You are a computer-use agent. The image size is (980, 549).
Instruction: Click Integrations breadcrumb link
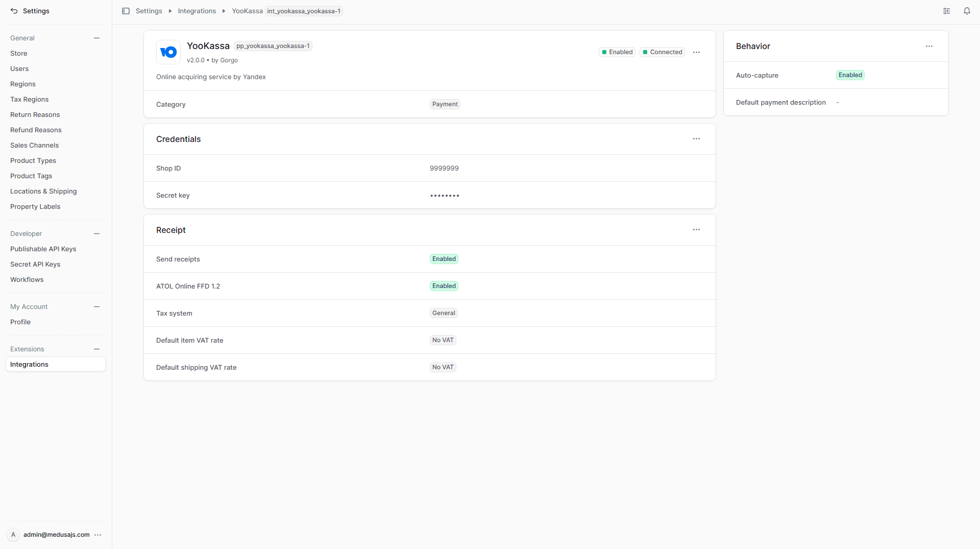pyautogui.click(x=197, y=11)
